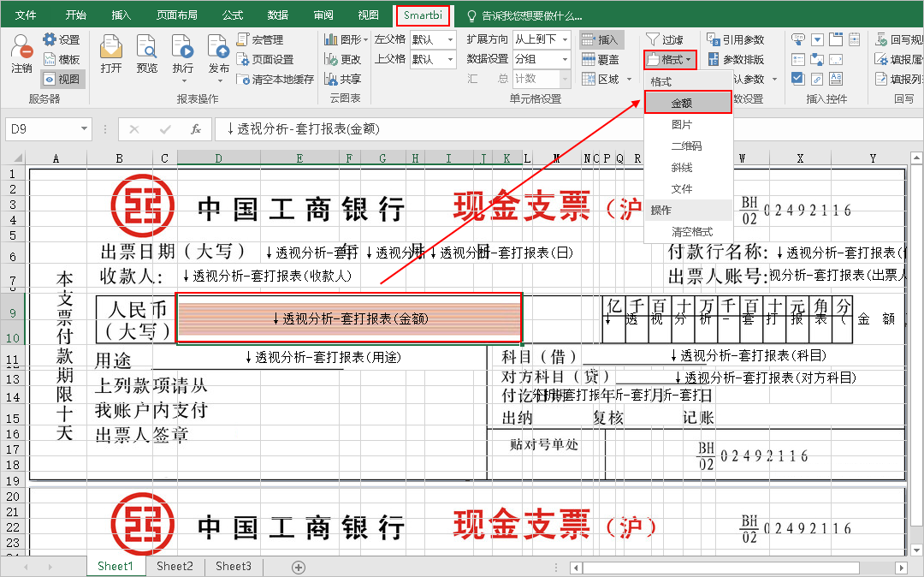Click 参数排版 parameter layout

coord(736,59)
